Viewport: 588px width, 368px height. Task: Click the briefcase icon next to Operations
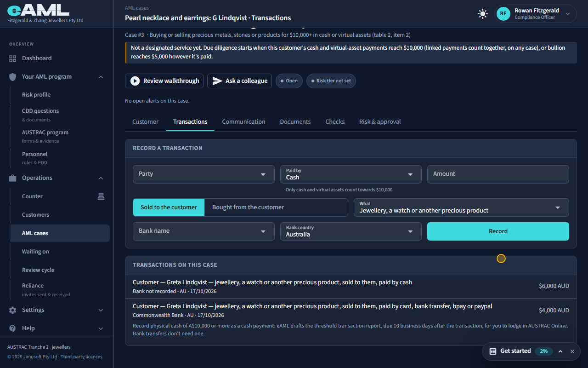tap(12, 178)
